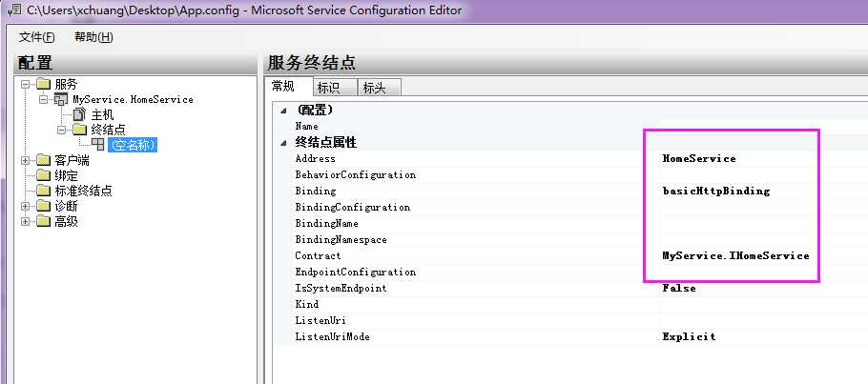868x384 pixels.
Task: Expand the 客户端 tree node
Action: point(25,160)
